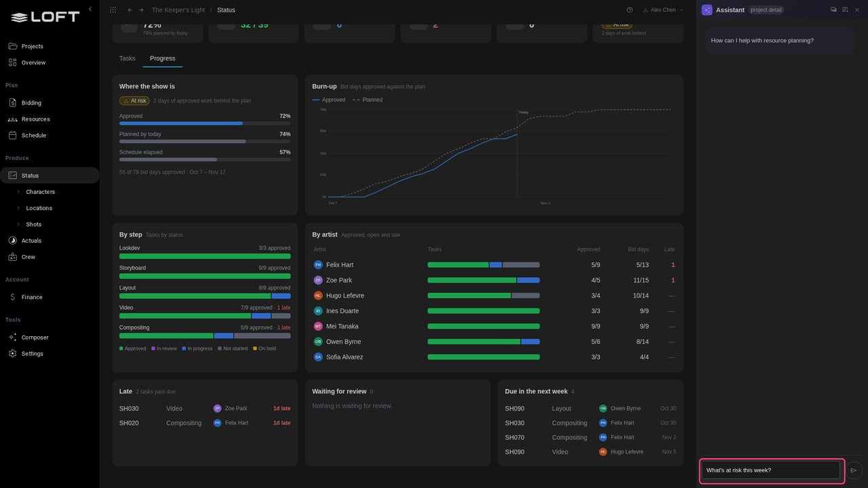Navigate forward with the right arrow
The height and width of the screenshot is (488, 868).
coord(141,10)
